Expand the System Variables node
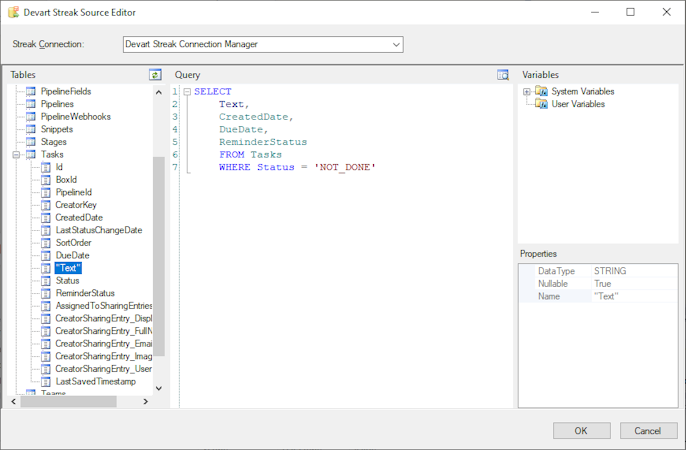 (x=526, y=91)
